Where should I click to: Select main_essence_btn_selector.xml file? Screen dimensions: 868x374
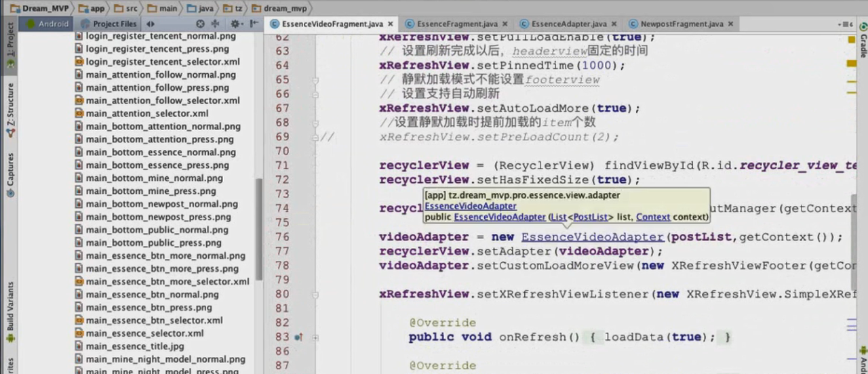coord(148,320)
